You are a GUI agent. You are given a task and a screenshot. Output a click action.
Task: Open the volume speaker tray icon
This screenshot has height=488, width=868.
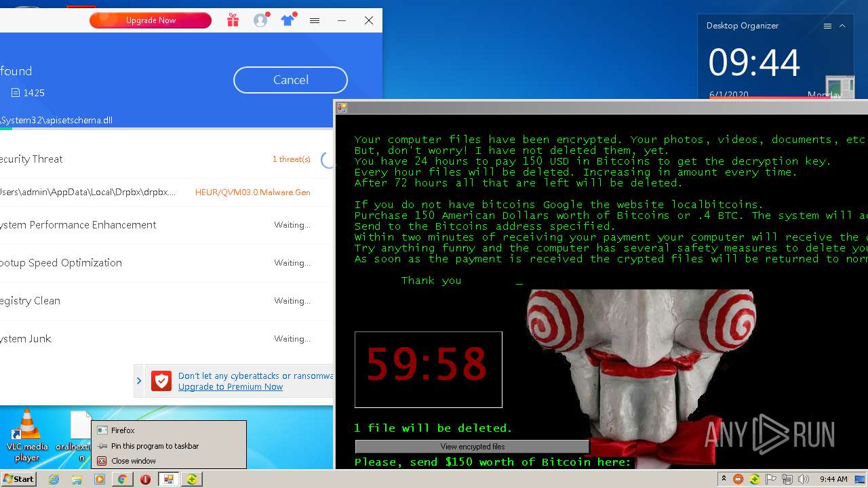[804, 479]
